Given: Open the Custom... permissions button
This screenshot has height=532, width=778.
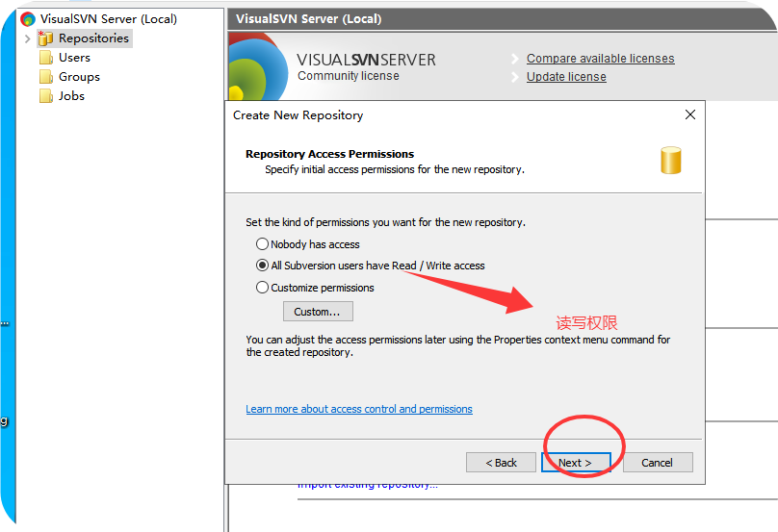Looking at the screenshot, I should (x=318, y=312).
